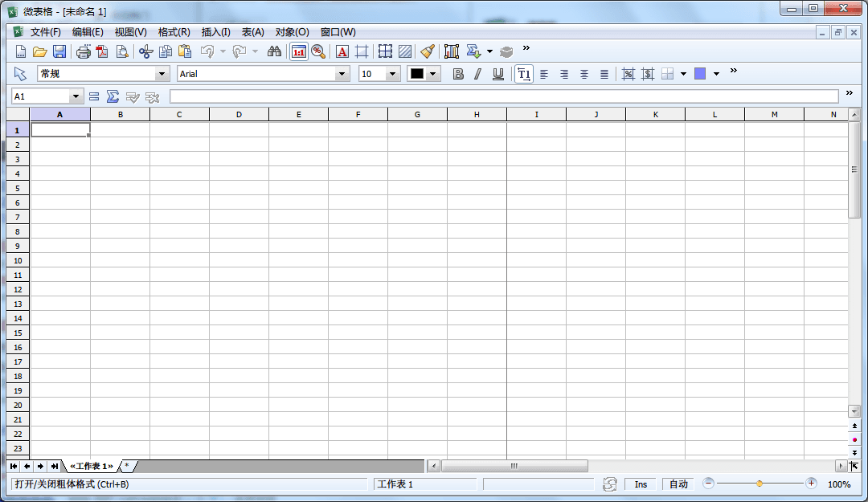Open cell borders grid icon in the main toolbar
Screen dimensions: 868x502
pos(385,52)
